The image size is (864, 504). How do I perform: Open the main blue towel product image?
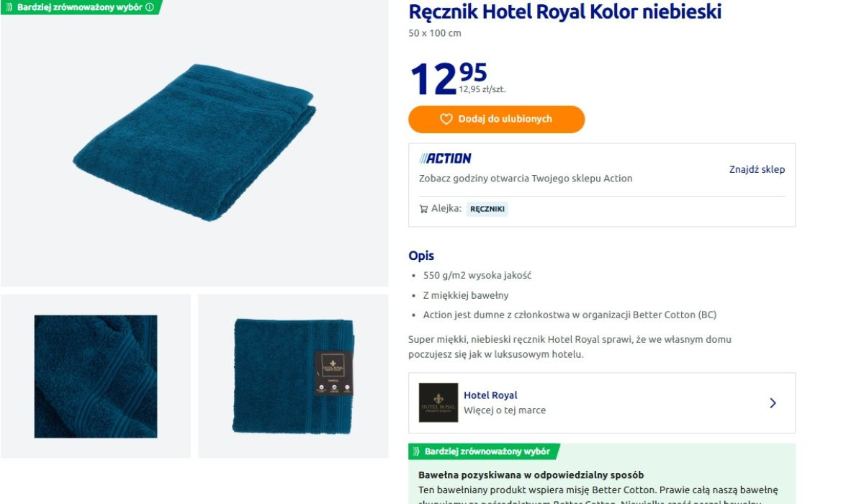tap(194, 143)
